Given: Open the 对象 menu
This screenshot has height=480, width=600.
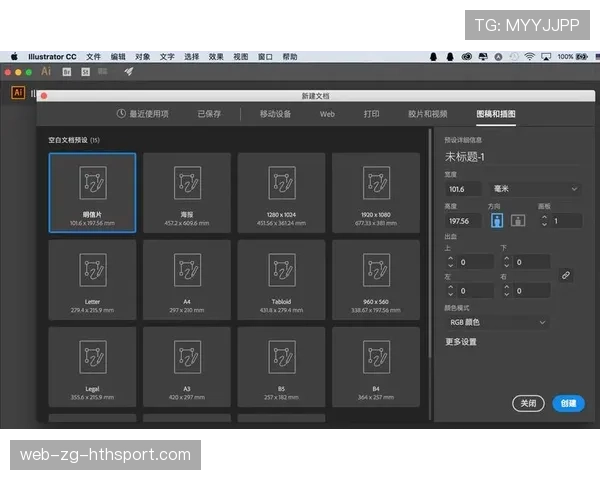Looking at the screenshot, I should (142, 57).
